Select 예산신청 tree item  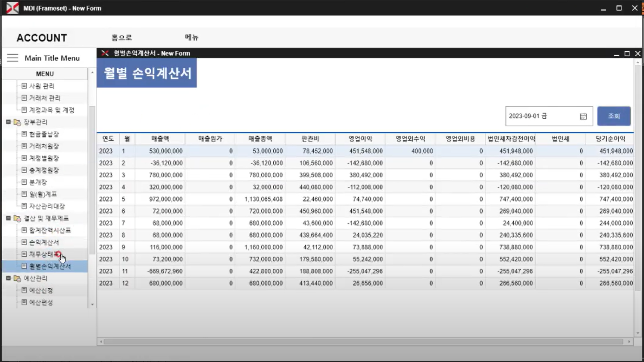coord(41,290)
